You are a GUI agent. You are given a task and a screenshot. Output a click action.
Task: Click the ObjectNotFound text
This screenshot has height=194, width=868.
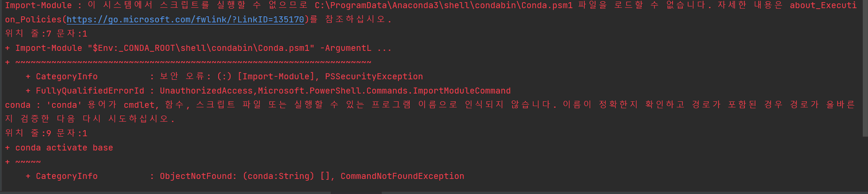coord(196,176)
